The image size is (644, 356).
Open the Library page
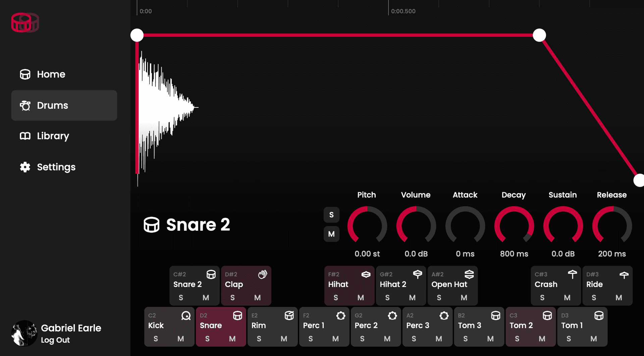point(53,136)
